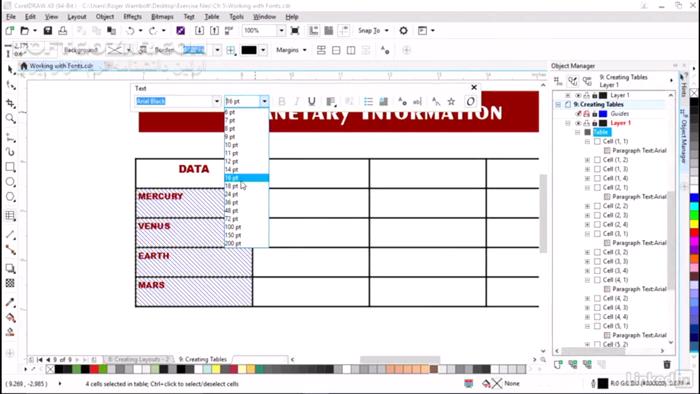Select the Zoom magnifier tool
The image size is (700, 394).
[x=11, y=119]
